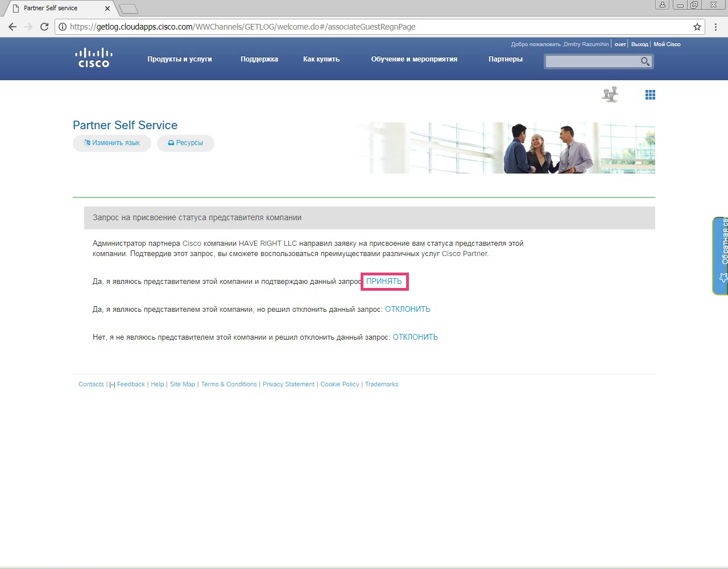Open Privacy Statement footer link
The height and width of the screenshot is (569, 728).
(288, 384)
